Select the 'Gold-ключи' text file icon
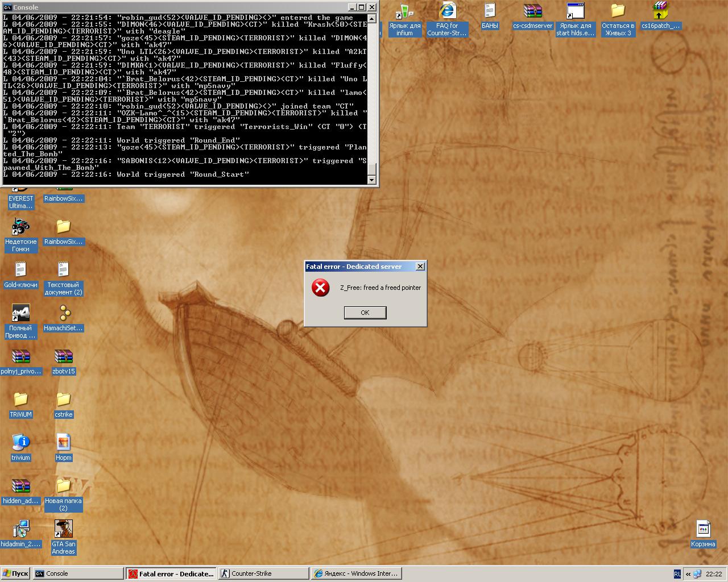 coord(21,275)
